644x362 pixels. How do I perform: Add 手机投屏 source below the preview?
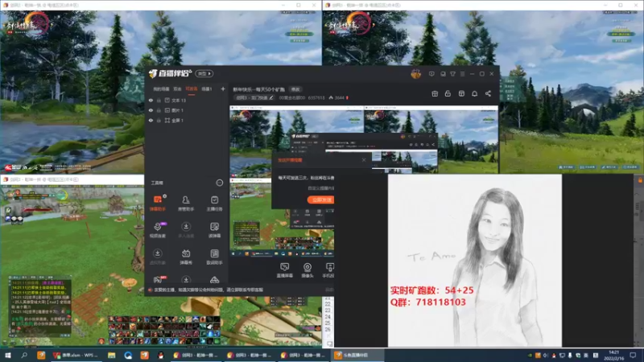(x=328, y=270)
